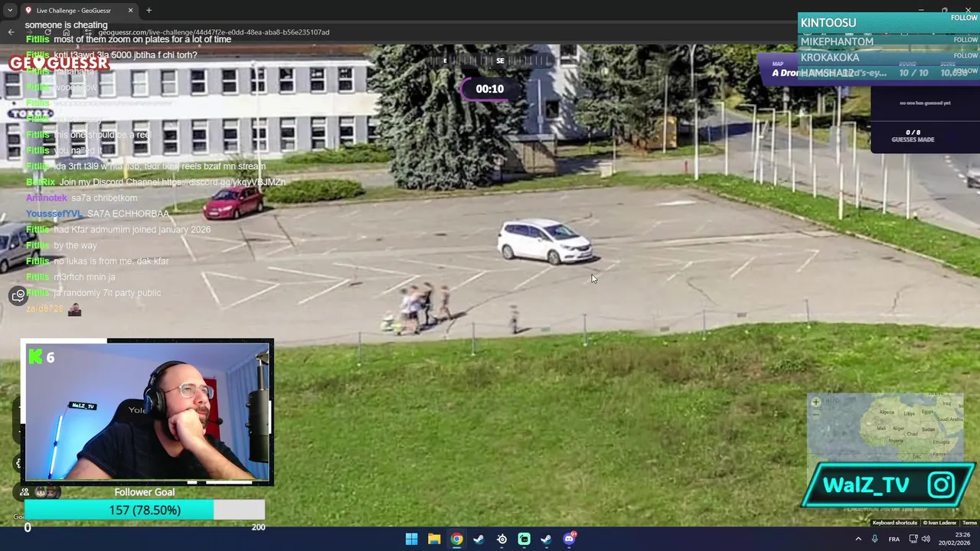Screen dimensions: 980x551
Task: Click the YoussefYVL username in chat
Action: coord(54,214)
